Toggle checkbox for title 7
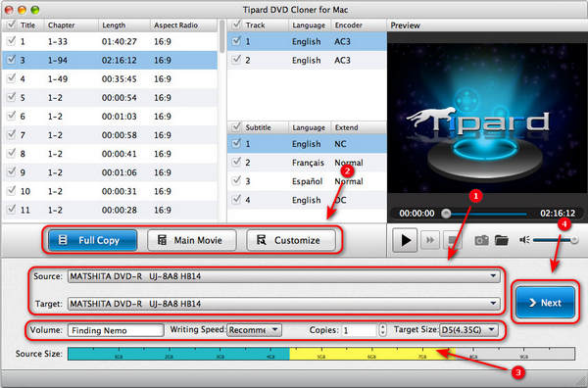The width and height of the screenshot is (588, 388). tap(11, 134)
